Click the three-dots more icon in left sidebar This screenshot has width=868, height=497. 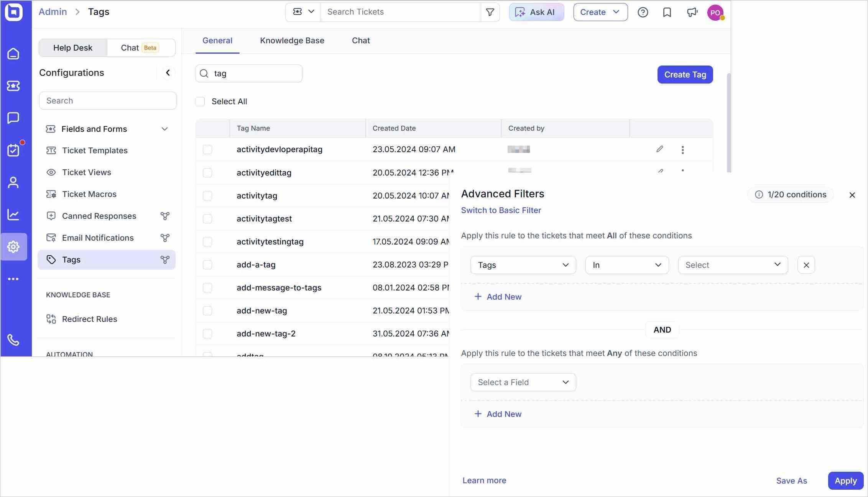click(13, 279)
